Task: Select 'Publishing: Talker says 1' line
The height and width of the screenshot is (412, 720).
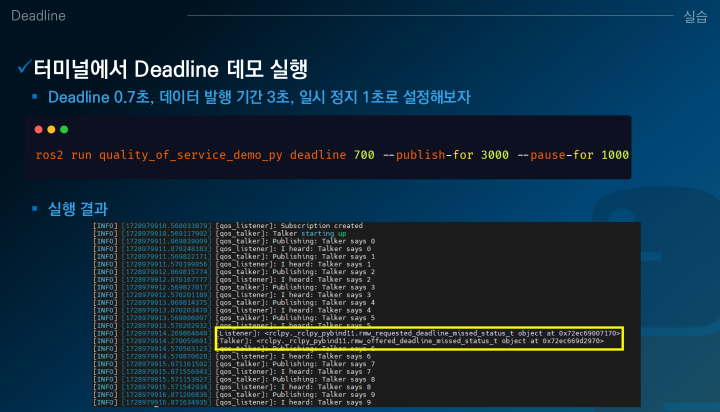Action: (234, 256)
